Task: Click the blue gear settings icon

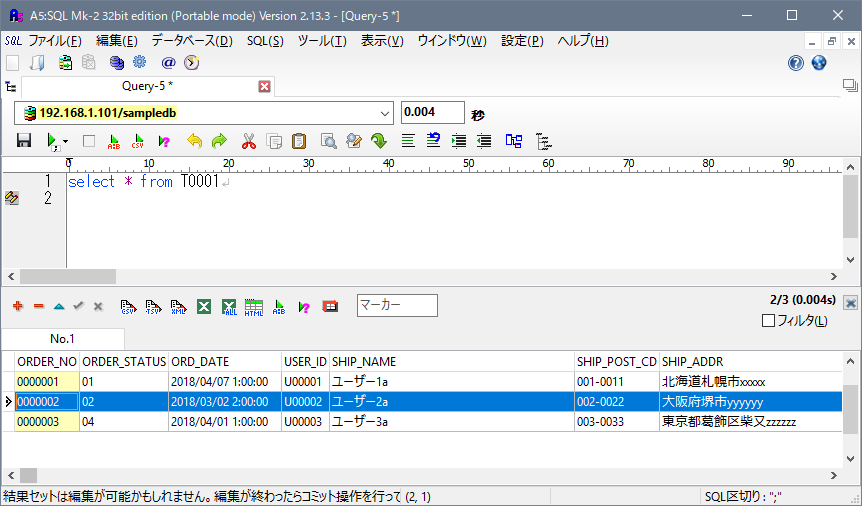Action: 140,62
